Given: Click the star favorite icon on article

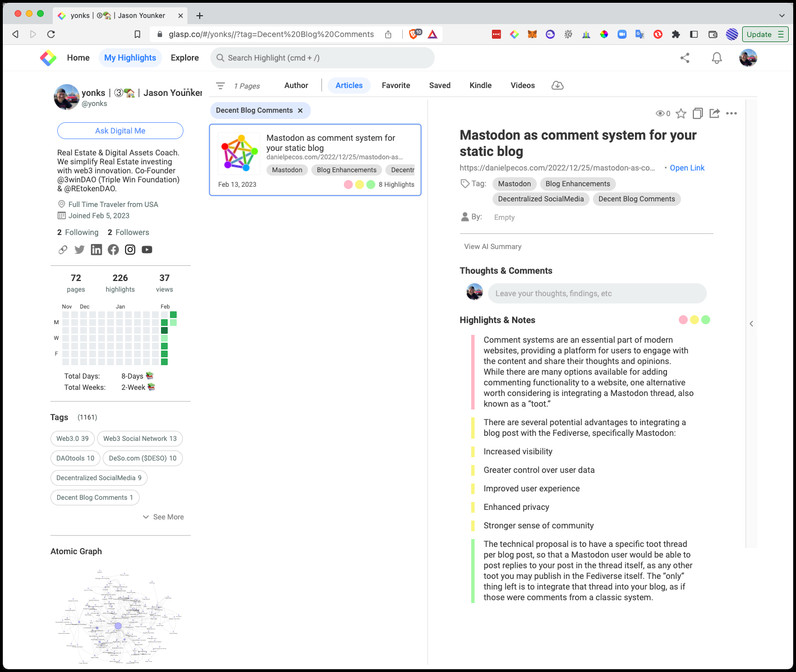Looking at the screenshot, I should (x=680, y=114).
